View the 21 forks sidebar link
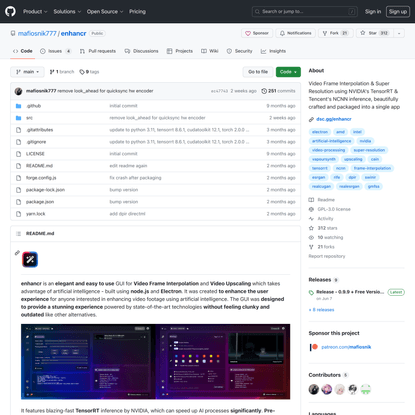This screenshot has width=415, height=415. click(322, 247)
